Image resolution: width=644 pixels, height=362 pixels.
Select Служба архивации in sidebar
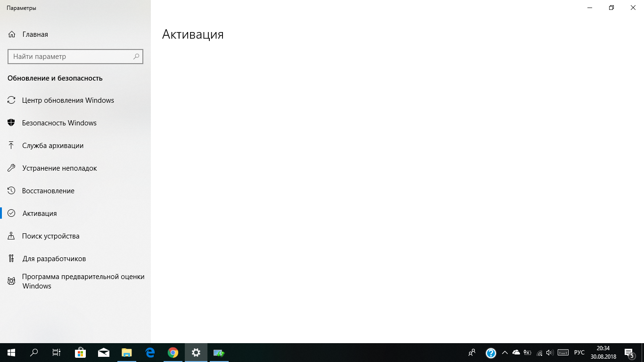point(75,146)
